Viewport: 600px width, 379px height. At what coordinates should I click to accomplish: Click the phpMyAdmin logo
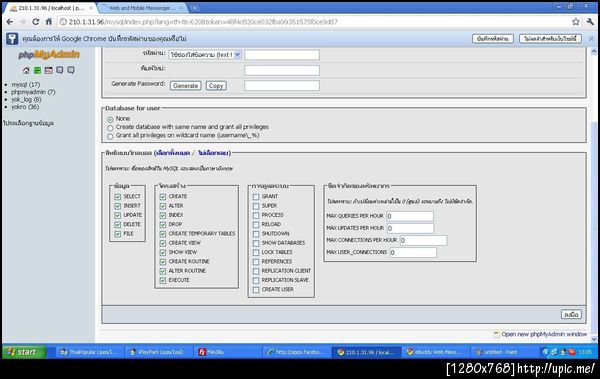49,55
